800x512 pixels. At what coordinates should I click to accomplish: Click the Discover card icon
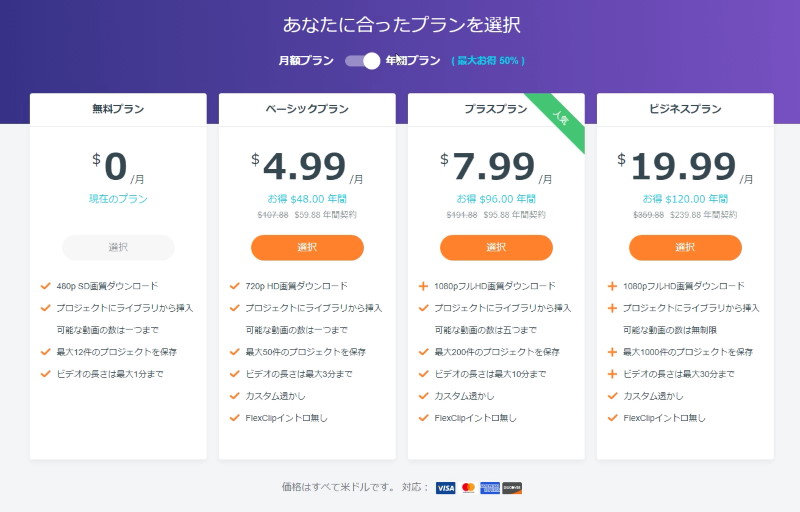(x=512, y=488)
